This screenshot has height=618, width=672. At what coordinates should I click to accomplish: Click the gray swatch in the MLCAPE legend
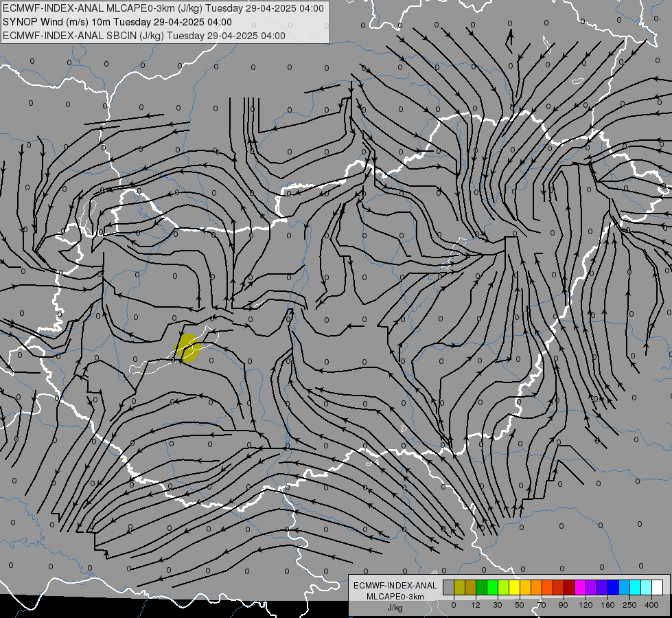pos(449,587)
